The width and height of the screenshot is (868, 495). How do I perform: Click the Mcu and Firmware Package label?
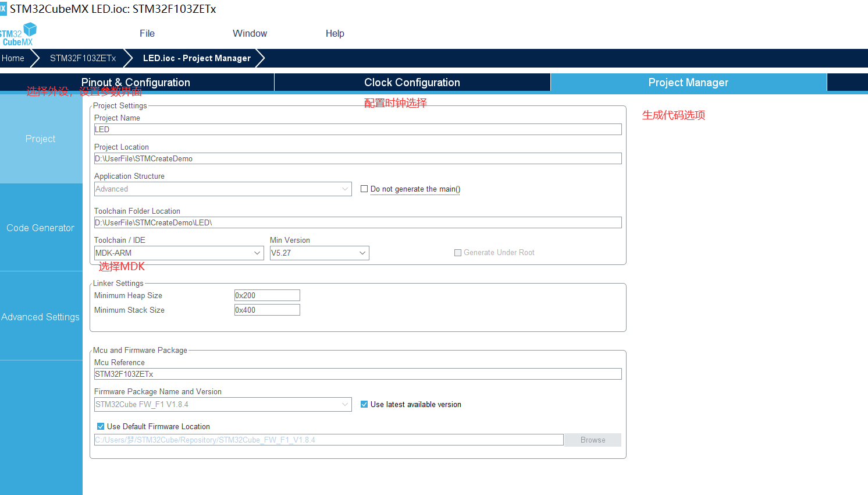pyautogui.click(x=140, y=350)
